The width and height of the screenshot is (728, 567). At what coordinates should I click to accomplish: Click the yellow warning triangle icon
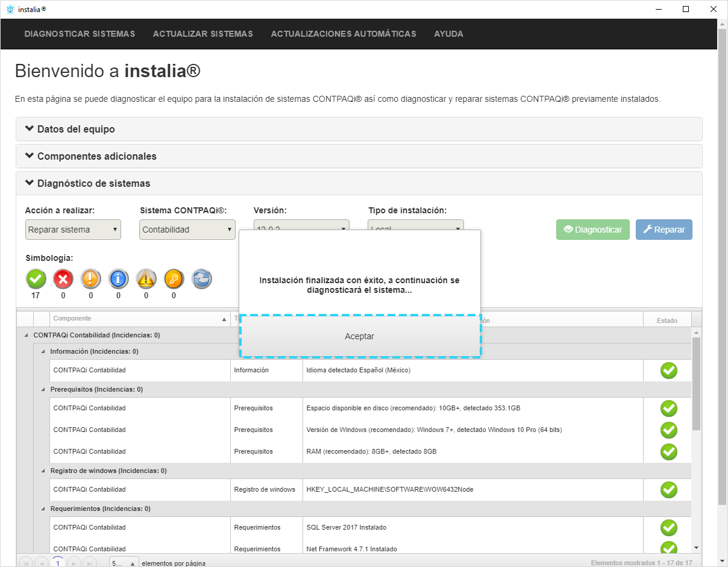[146, 279]
